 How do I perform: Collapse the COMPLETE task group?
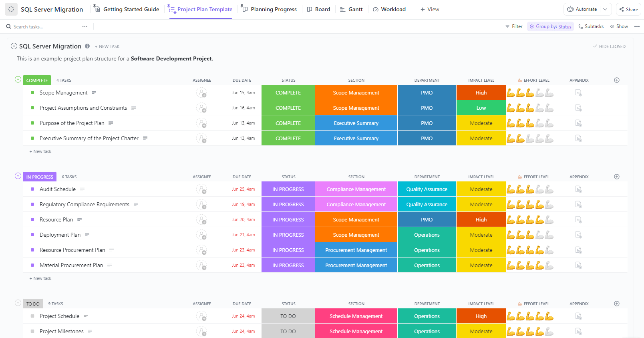tap(18, 79)
